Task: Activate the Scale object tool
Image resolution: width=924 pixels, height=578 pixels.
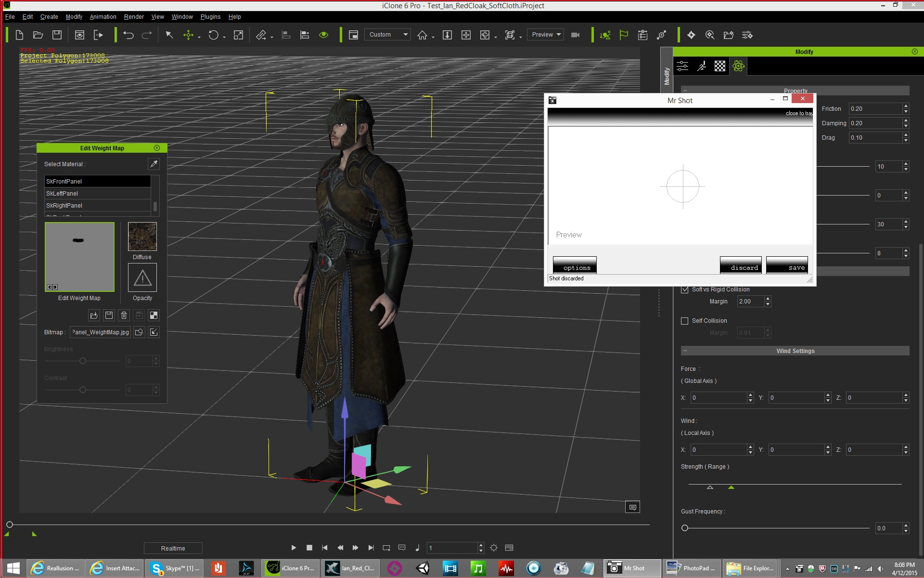Action: (238, 35)
